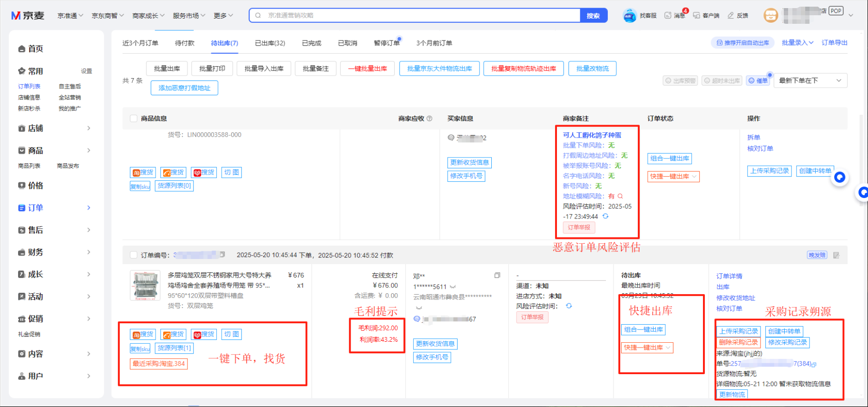Toggle the 催单 filter
The image size is (868, 407).
pos(758,81)
